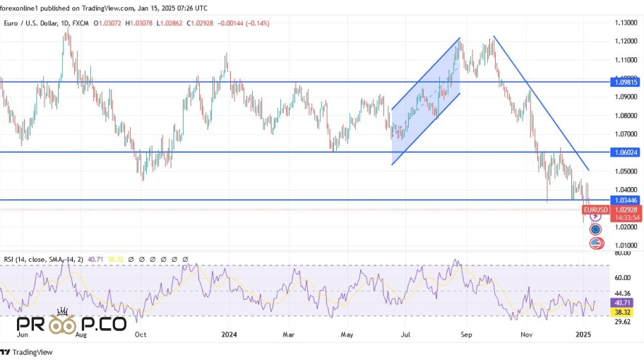This screenshot has width=644, height=362.
Task: Click the 1.04000 price axis label
Action: coord(626,190)
